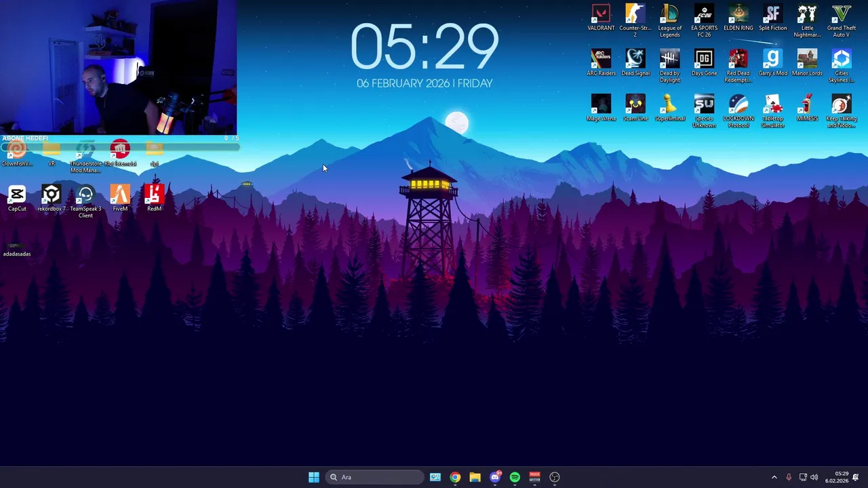The image size is (868, 488).
Task: Open OBS Studio from the taskbar
Action: pyautogui.click(x=555, y=477)
